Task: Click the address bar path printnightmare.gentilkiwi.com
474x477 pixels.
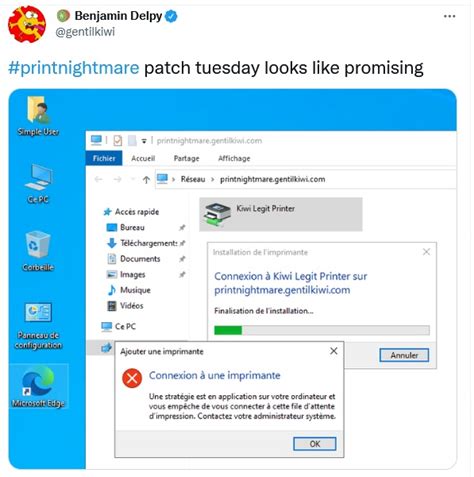Action: (x=272, y=180)
